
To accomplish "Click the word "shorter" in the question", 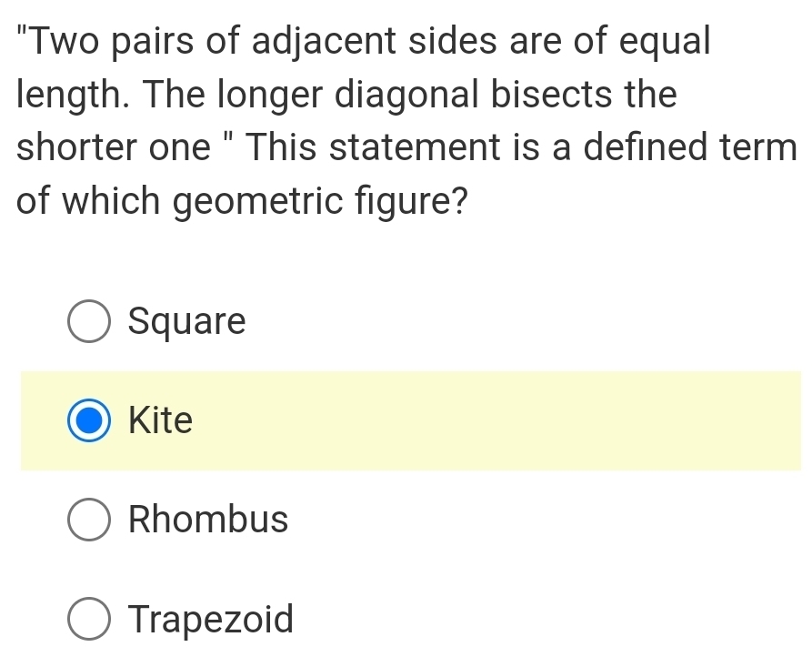I will [71, 147].
